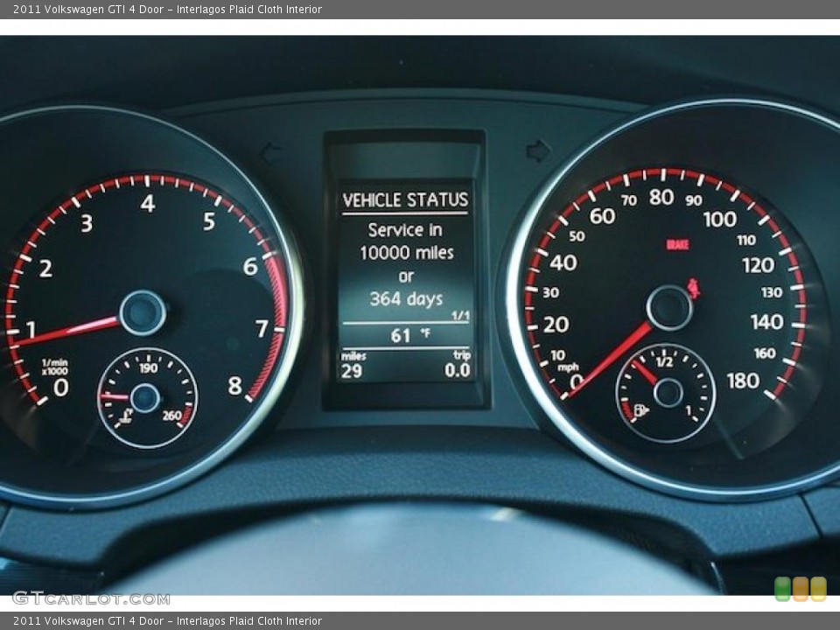Click the '364 days' text
The width and height of the screenshot is (840, 630).
(406, 299)
